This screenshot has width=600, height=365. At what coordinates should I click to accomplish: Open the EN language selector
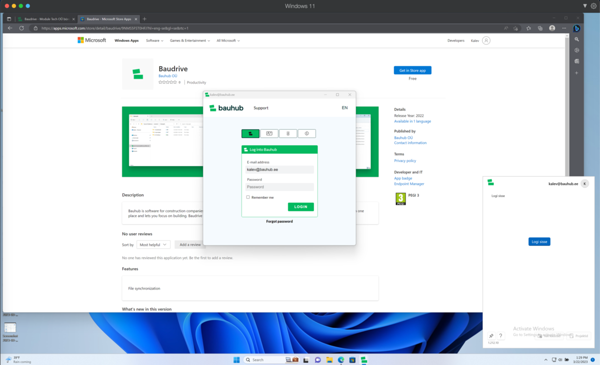(344, 108)
